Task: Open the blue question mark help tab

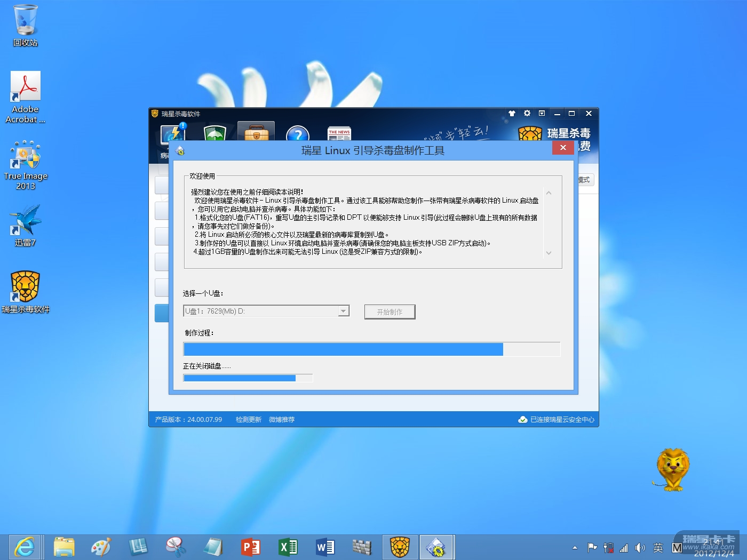Action: coord(298,133)
